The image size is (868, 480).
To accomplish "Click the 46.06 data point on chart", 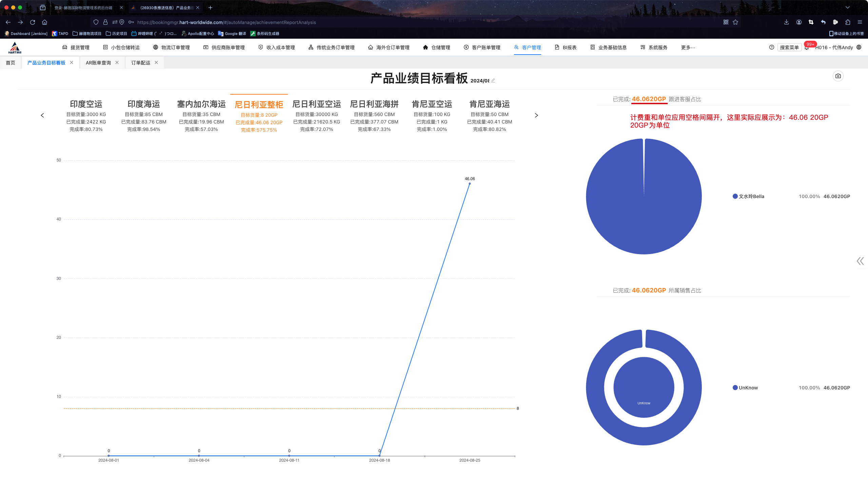I will pyautogui.click(x=470, y=184).
